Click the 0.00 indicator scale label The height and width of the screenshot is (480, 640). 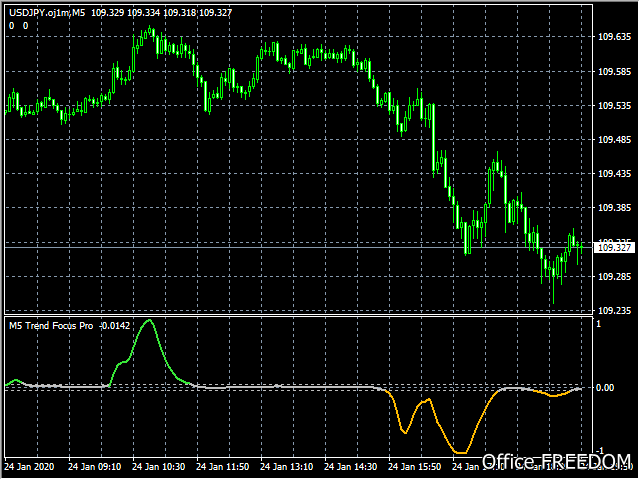click(x=605, y=388)
